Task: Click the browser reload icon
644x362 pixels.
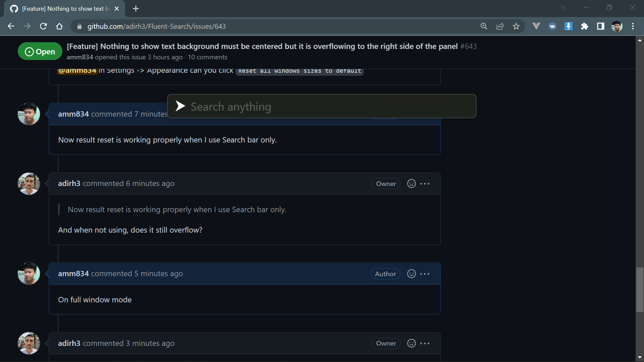Action: coord(43,26)
